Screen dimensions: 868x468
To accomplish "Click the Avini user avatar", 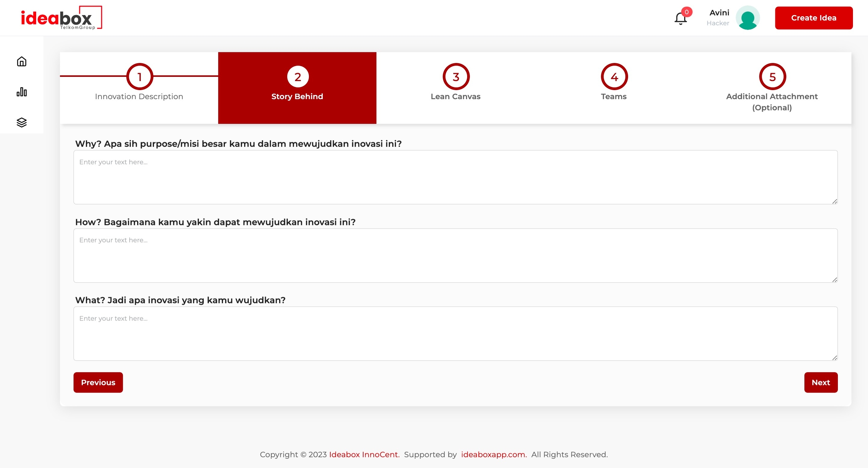I will (747, 18).
